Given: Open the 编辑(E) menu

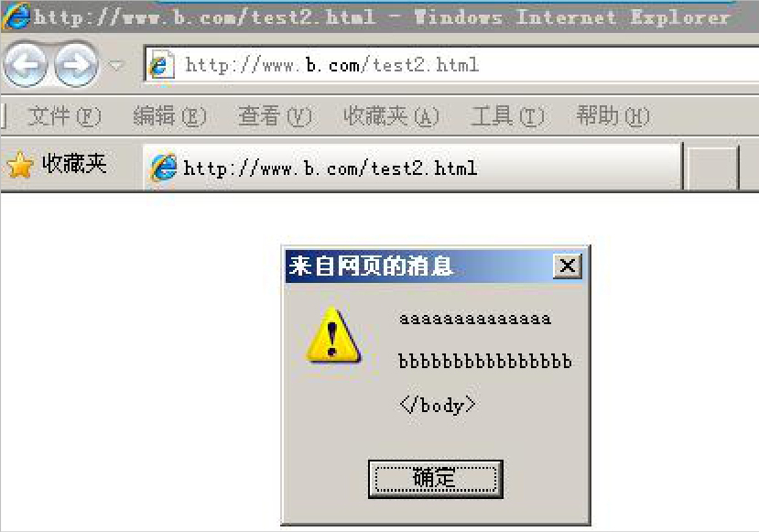Looking at the screenshot, I should pyautogui.click(x=169, y=116).
